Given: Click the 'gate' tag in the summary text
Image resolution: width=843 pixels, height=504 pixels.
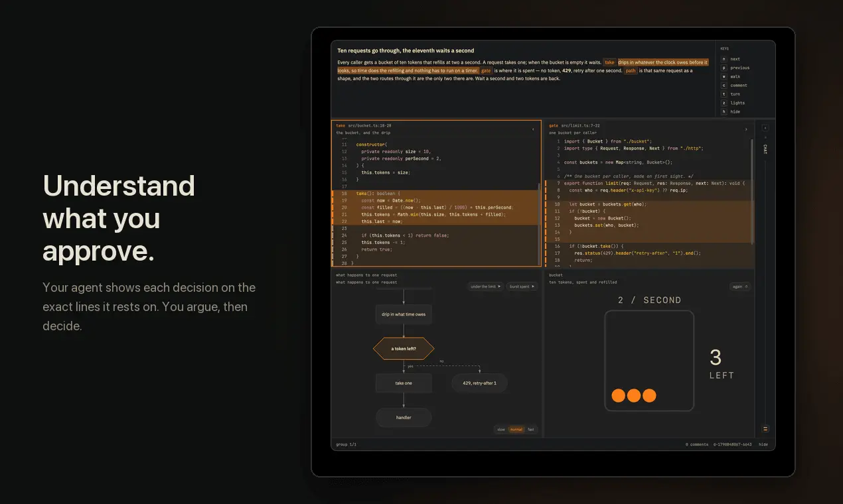Looking at the screenshot, I should coord(486,70).
